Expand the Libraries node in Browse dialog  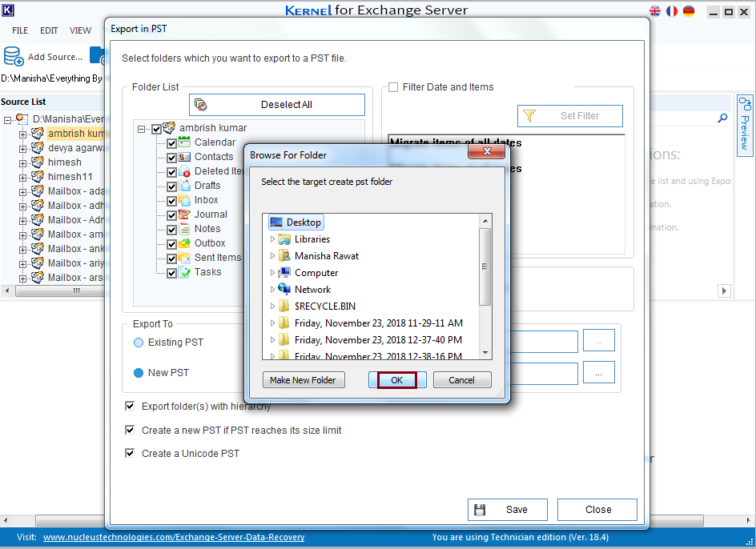272,239
